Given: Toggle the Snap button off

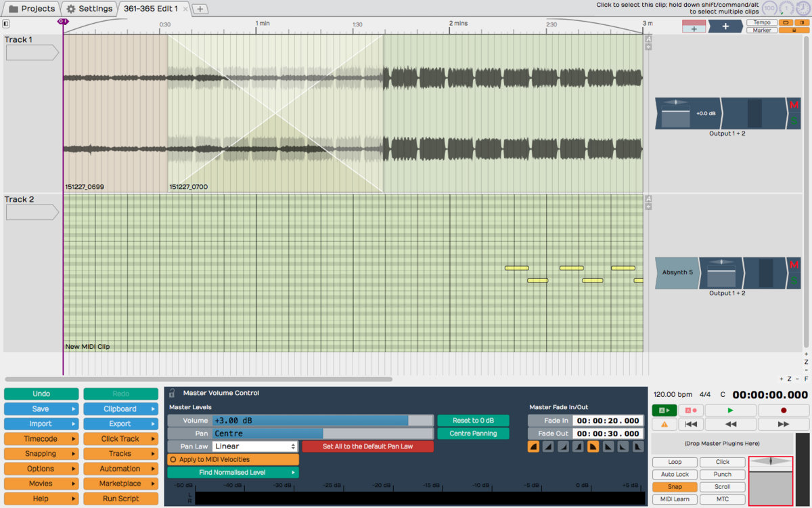Looking at the screenshot, I should click(675, 487).
